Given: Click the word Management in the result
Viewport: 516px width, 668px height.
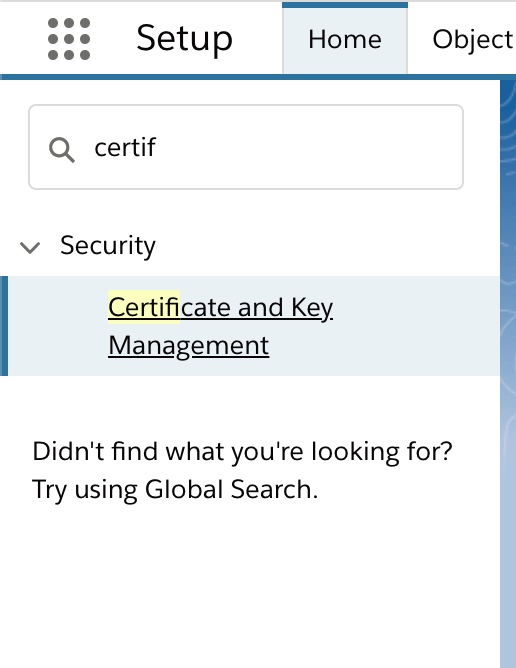Looking at the screenshot, I should click(188, 346).
